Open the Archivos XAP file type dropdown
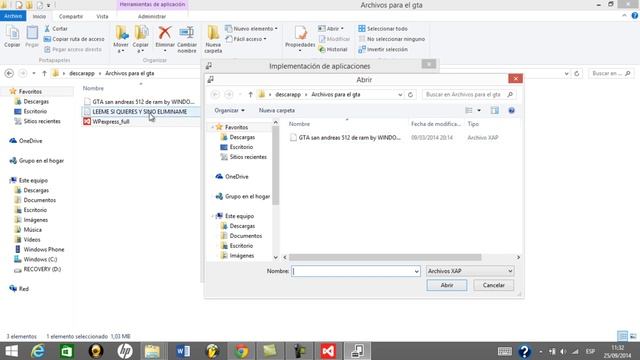This screenshot has width=640, height=360. point(470,271)
